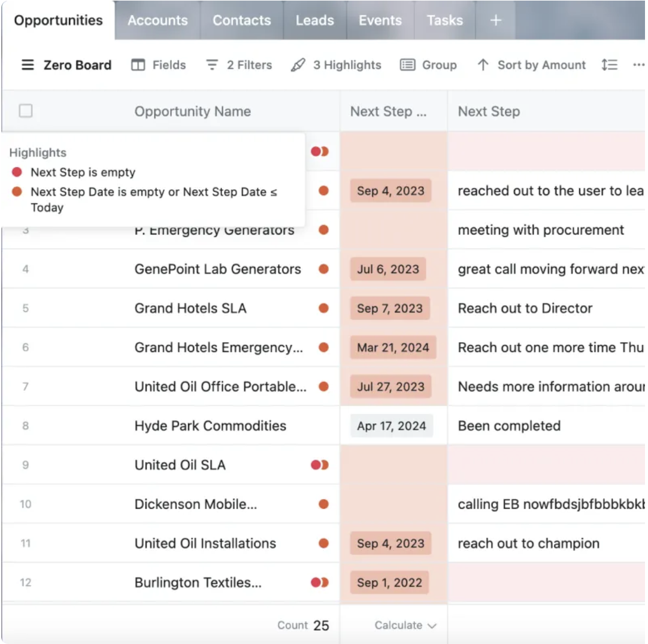
Task: Click orange dot beside GenePoint Lab Generators
Action: (323, 269)
